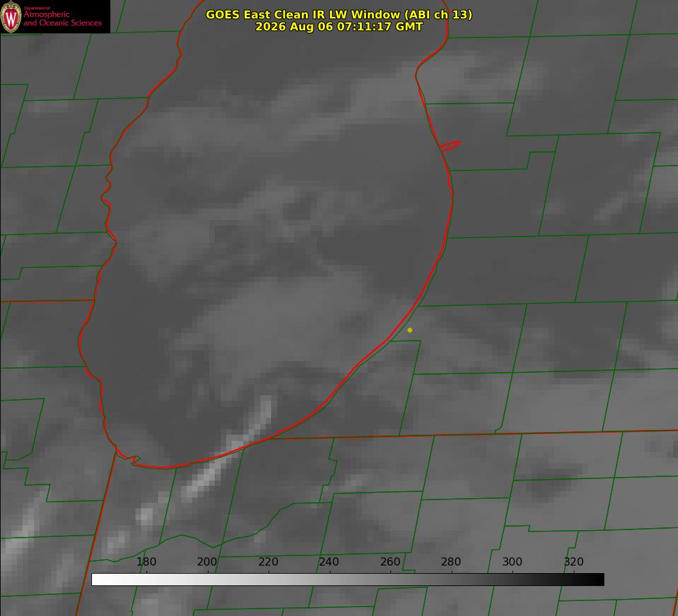Click the yellow dot marker near lakeshore

pos(410,330)
